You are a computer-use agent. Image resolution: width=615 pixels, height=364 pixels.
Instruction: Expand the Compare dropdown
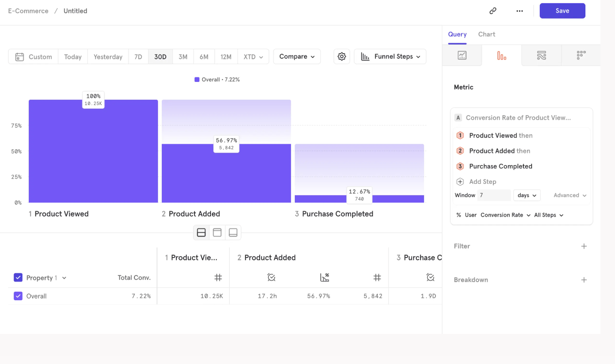297,56
